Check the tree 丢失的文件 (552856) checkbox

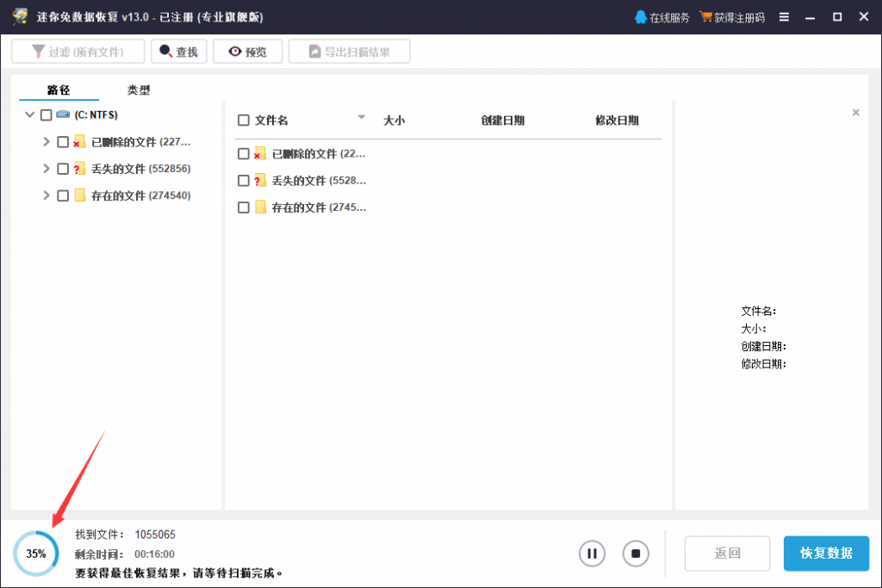click(x=63, y=169)
